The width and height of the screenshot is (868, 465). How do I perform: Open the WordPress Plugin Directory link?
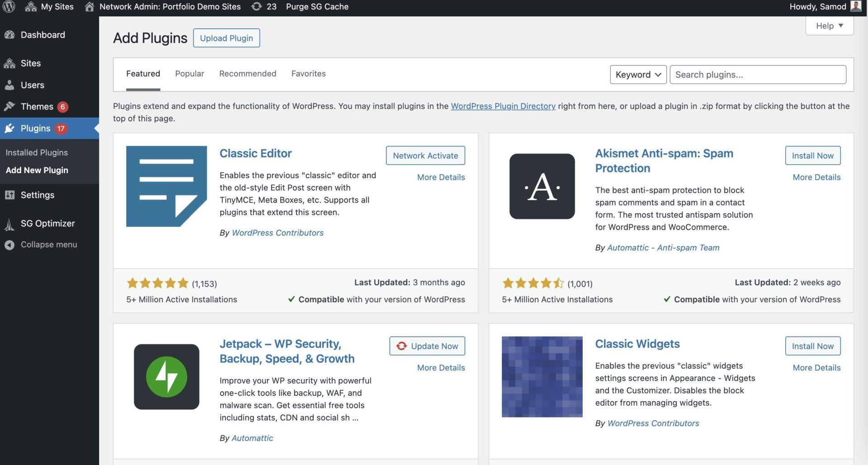[503, 106]
